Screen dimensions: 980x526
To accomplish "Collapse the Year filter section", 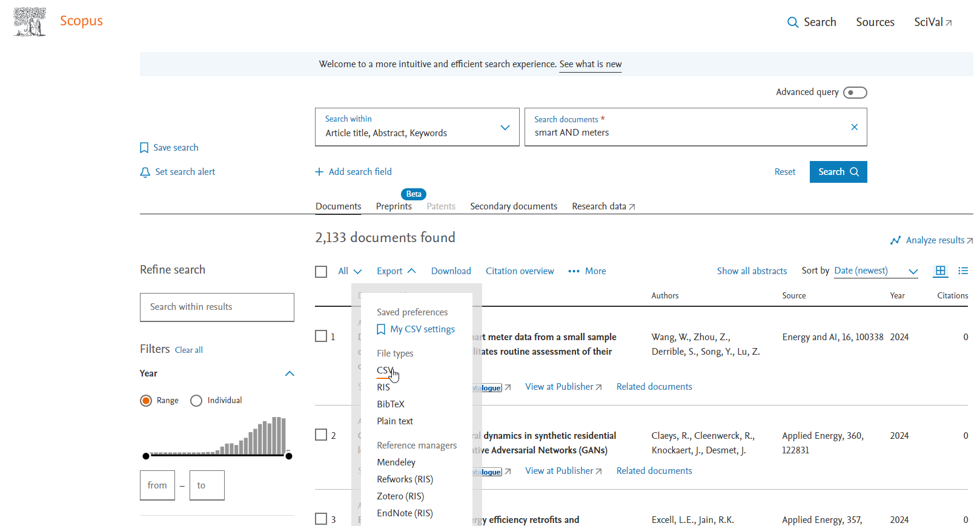I will [x=290, y=373].
